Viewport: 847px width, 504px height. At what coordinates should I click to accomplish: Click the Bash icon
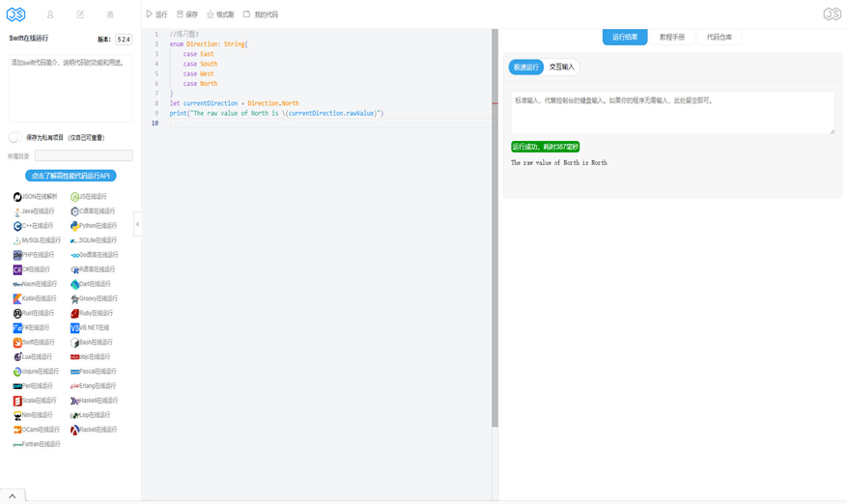click(x=74, y=343)
